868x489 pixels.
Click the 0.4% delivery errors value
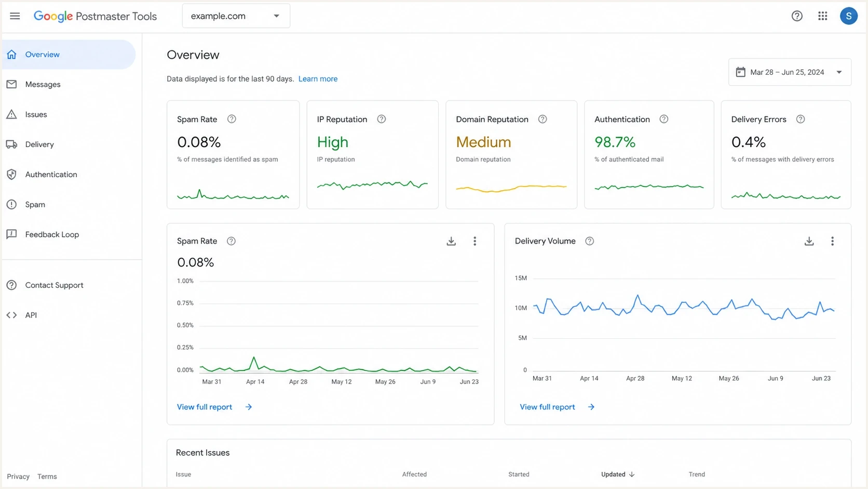pyautogui.click(x=749, y=142)
